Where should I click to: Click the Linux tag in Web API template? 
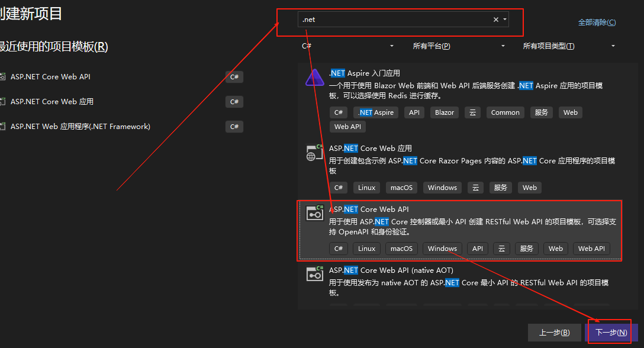tap(366, 249)
